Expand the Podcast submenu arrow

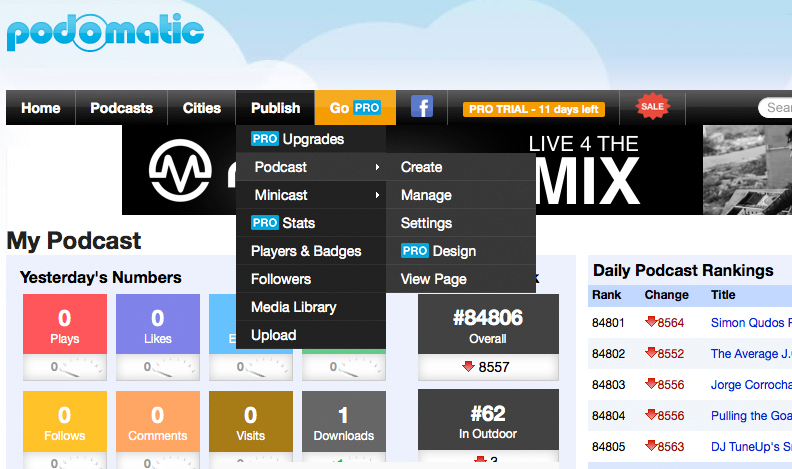377,167
